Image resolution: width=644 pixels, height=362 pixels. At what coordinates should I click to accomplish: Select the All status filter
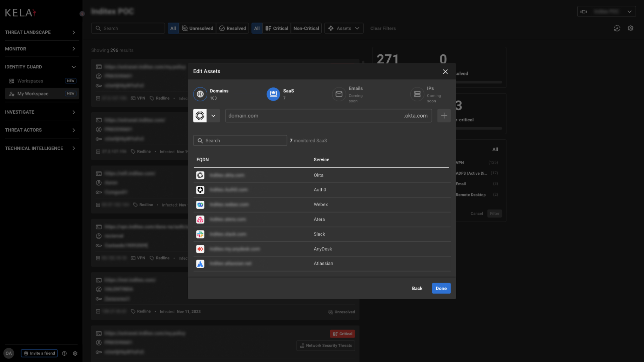click(173, 28)
